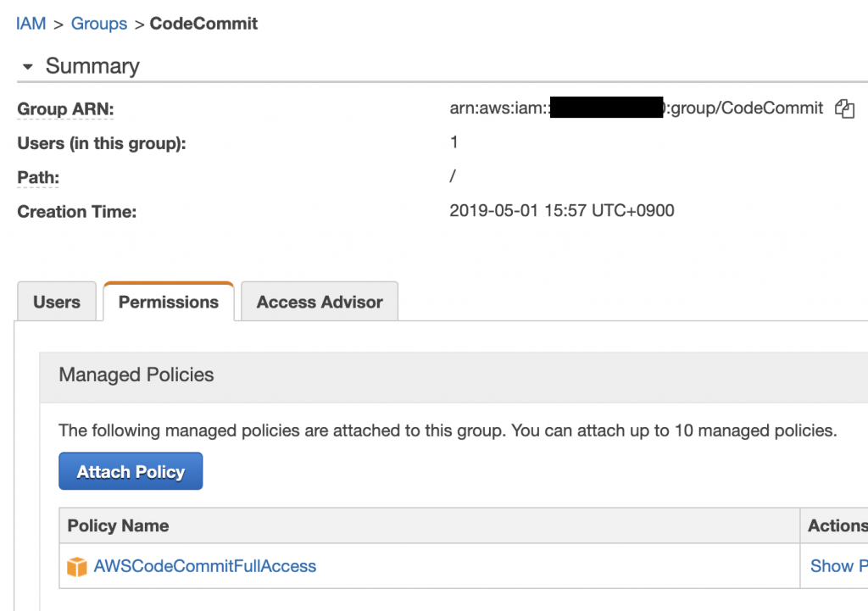Click the CodeCommit breadcrumb title
This screenshot has width=868, height=611.
pyautogui.click(x=203, y=24)
